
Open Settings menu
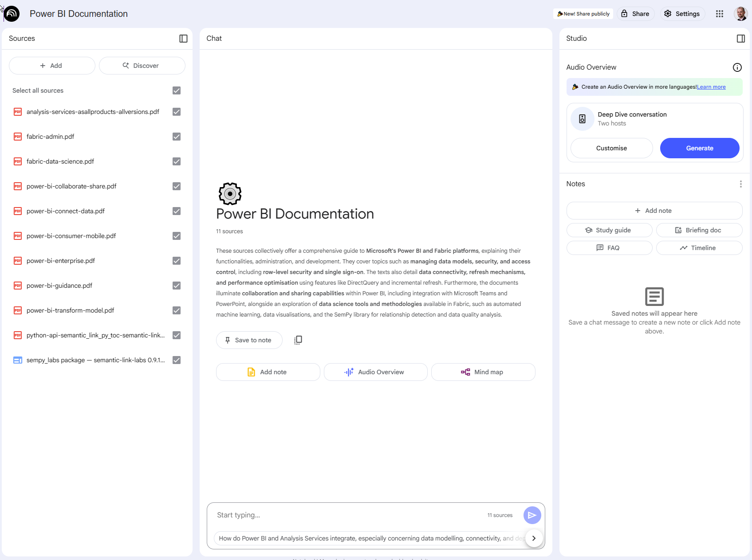[x=682, y=14]
